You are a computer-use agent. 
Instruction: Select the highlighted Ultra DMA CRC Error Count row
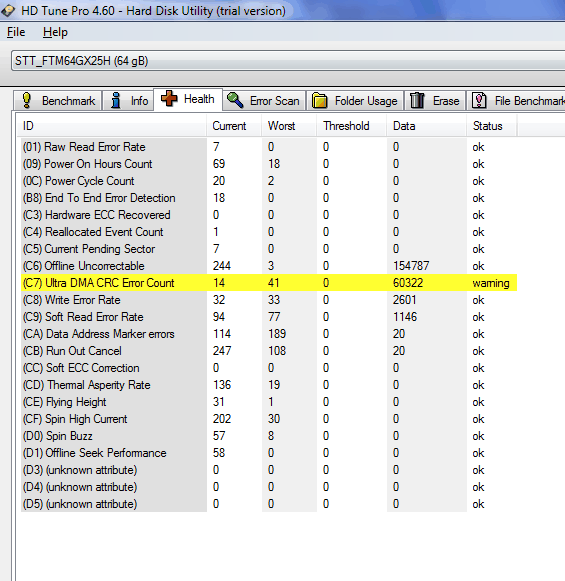(269, 283)
